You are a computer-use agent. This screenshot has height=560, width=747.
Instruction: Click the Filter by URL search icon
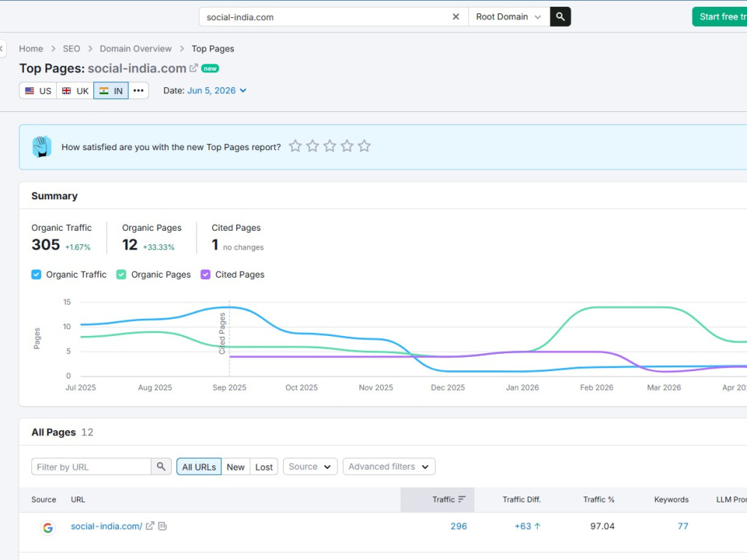(x=161, y=467)
